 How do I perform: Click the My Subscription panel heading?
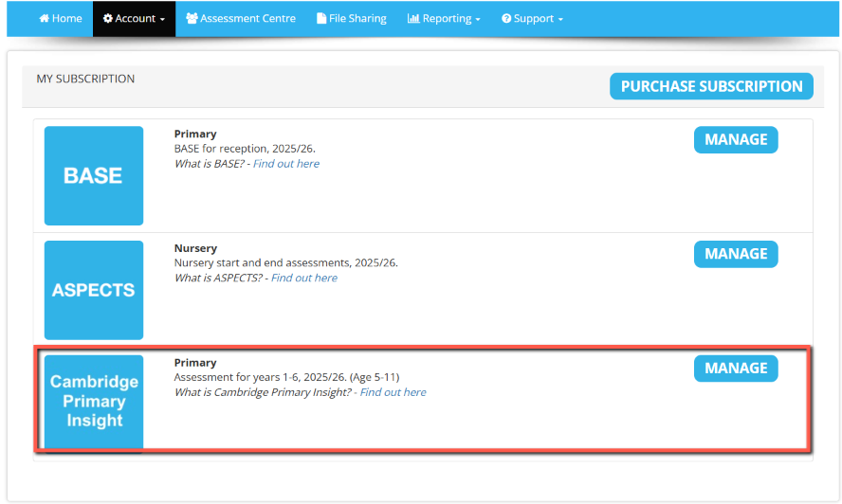[x=85, y=79]
